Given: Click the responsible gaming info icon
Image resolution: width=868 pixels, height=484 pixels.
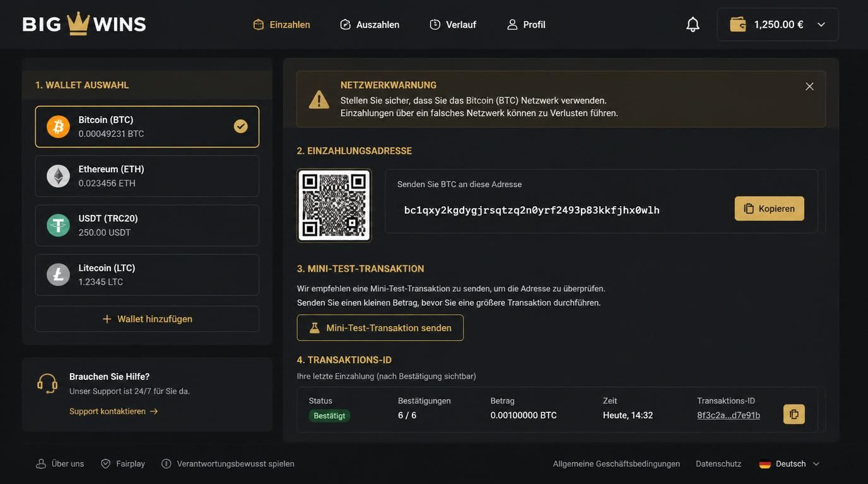Looking at the screenshot, I should coord(167,464).
